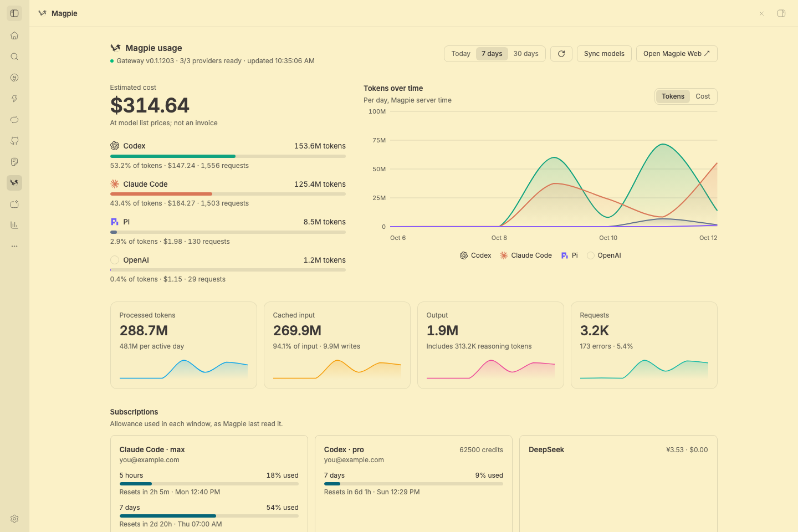Image resolution: width=798 pixels, height=532 pixels.
Task: Open the chat bubble sidebar icon
Action: click(14, 120)
